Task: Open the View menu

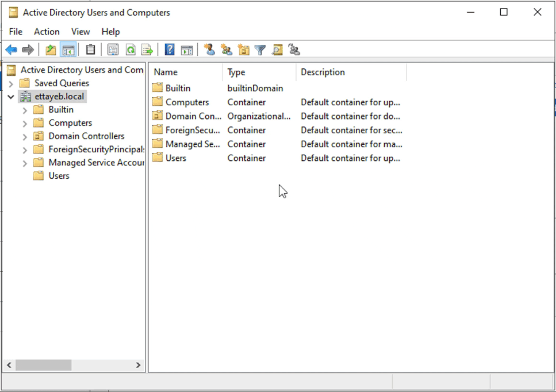Action: pos(80,32)
